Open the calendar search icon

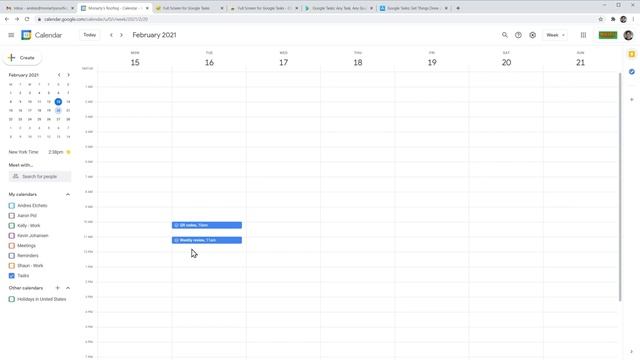(x=504, y=35)
